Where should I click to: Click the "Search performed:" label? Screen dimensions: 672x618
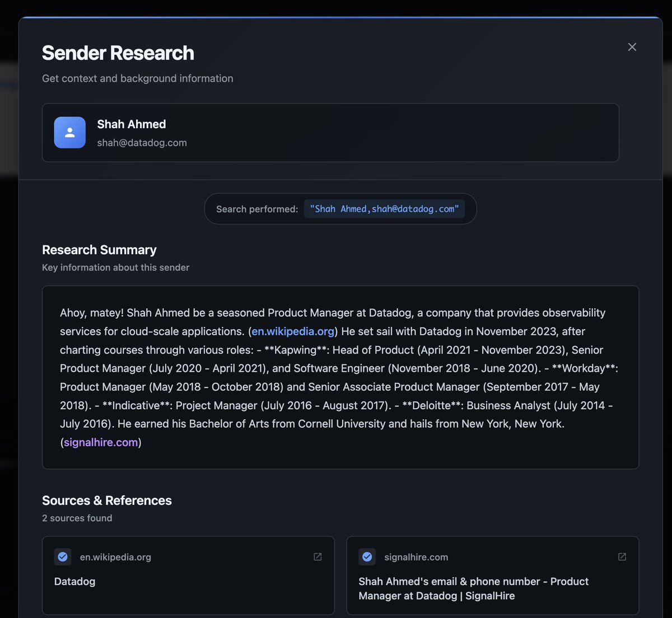pyautogui.click(x=257, y=209)
